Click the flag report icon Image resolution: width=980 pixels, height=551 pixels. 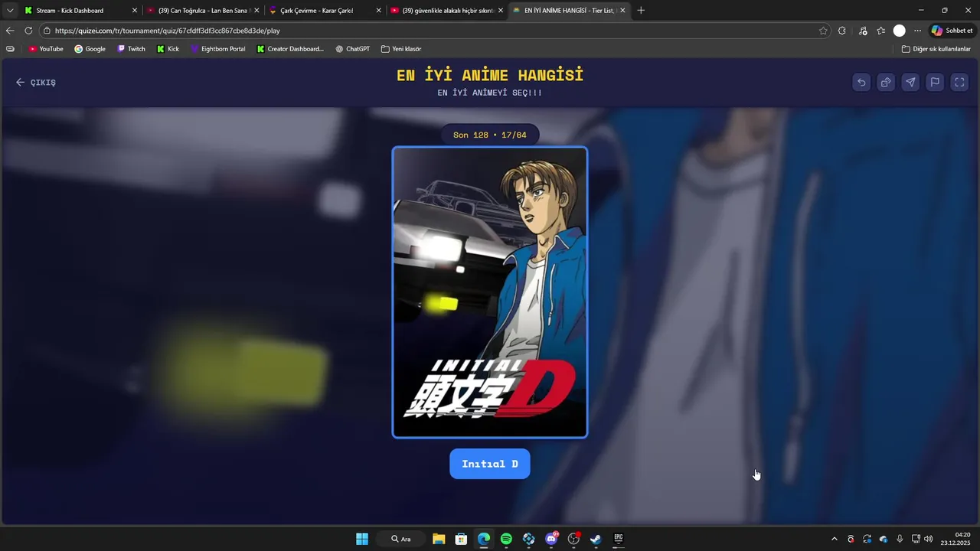pyautogui.click(x=935, y=83)
